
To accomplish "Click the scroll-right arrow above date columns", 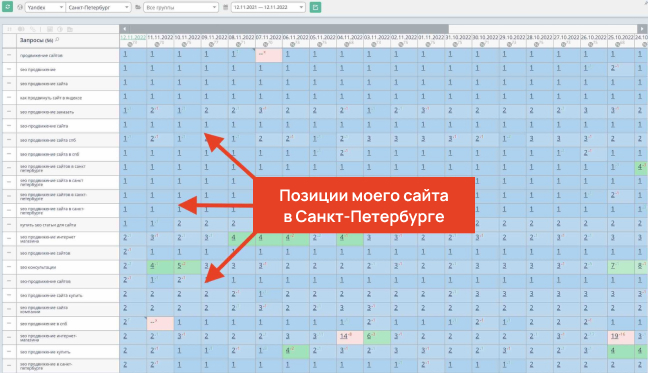I will click(x=642, y=29).
